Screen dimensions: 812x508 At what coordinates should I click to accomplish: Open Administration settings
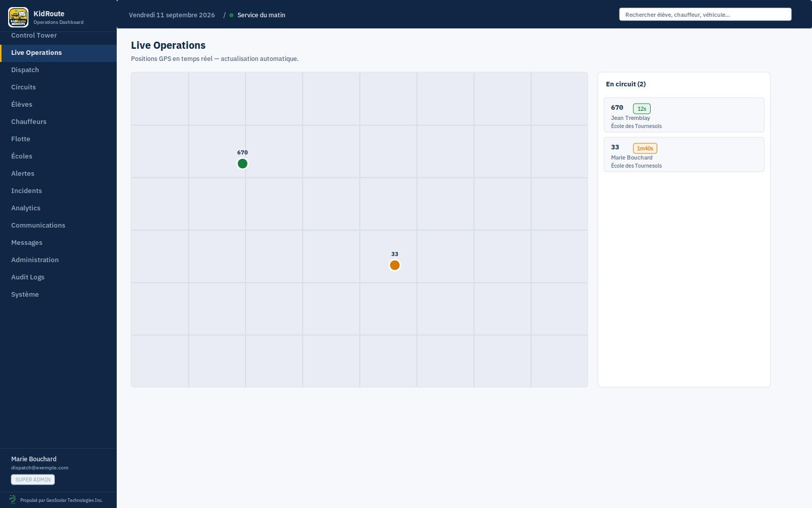coord(58,260)
